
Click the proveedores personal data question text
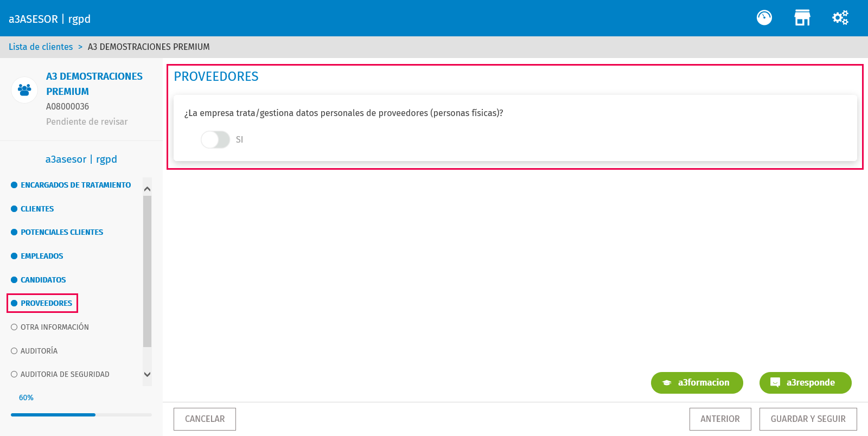(x=344, y=113)
